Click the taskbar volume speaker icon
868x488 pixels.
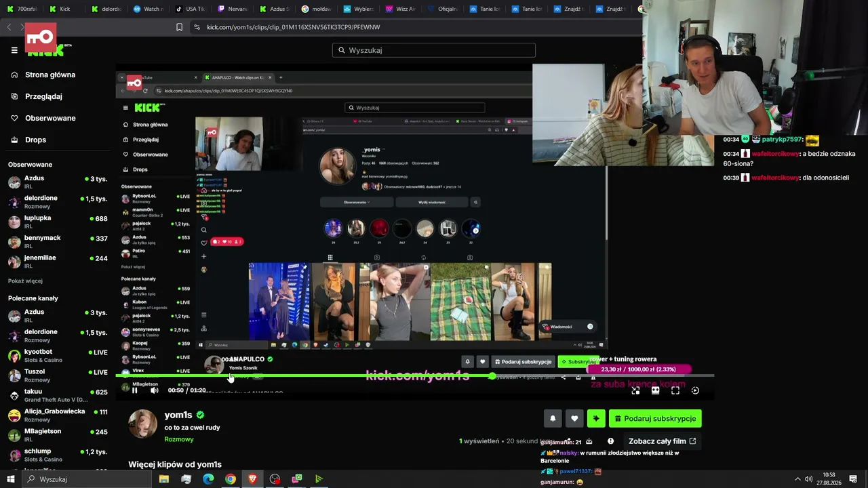(x=808, y=479)
